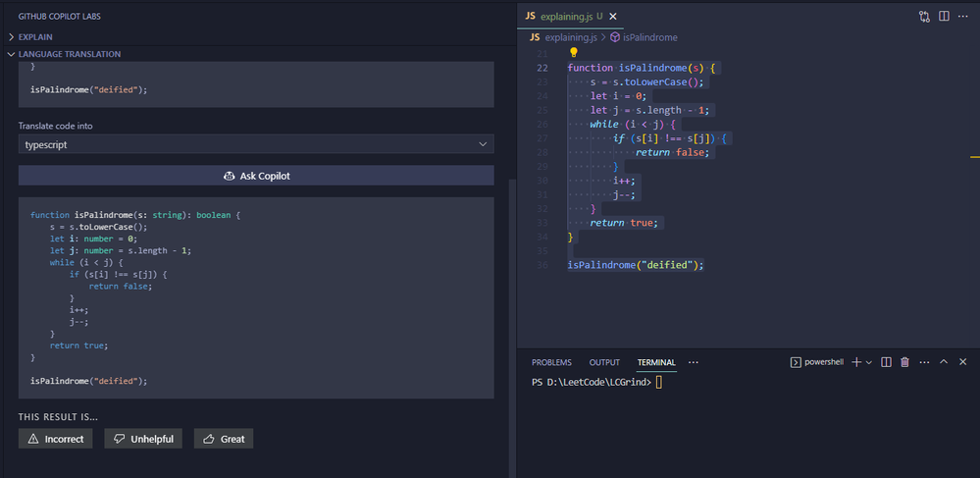Click line number 22 in the gutter
980x478 pixels.
coord(542,68)
